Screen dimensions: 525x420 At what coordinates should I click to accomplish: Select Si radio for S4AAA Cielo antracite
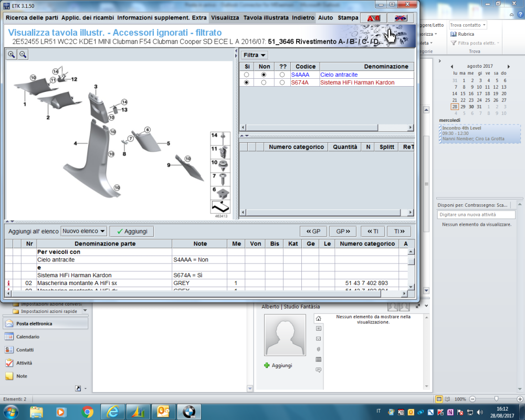247,75
